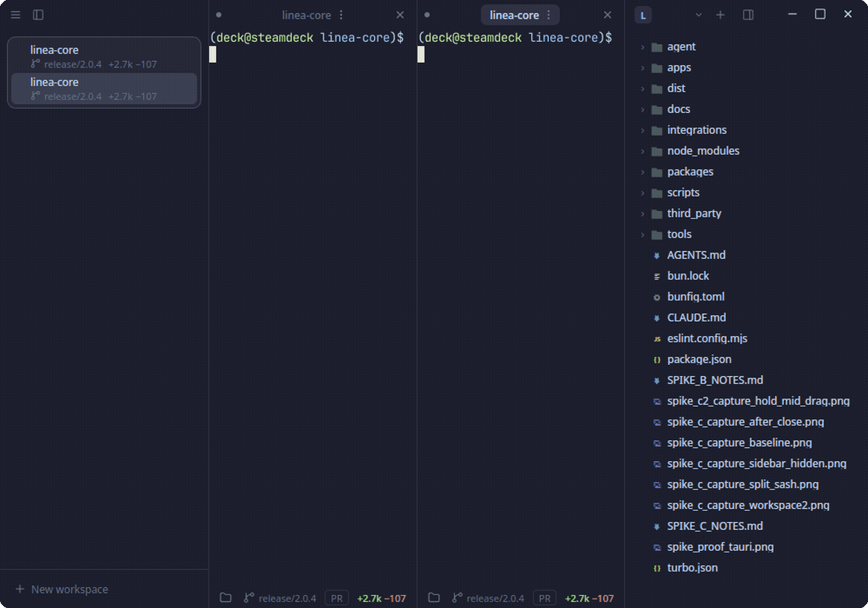Image resolution: width=868 pixels, height=608 pixels.
Task: Expand the packages folder chevron
Action: coord(642,172)
